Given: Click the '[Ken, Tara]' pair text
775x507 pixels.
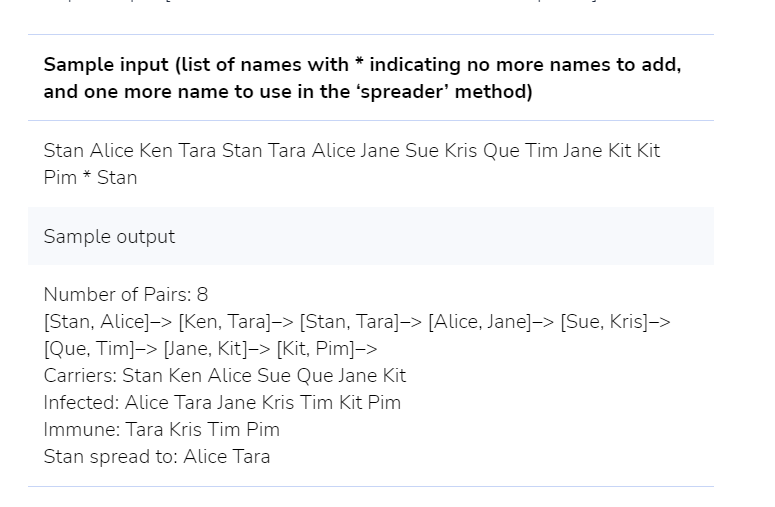Looking at the screenshot, I should [225, 322].
